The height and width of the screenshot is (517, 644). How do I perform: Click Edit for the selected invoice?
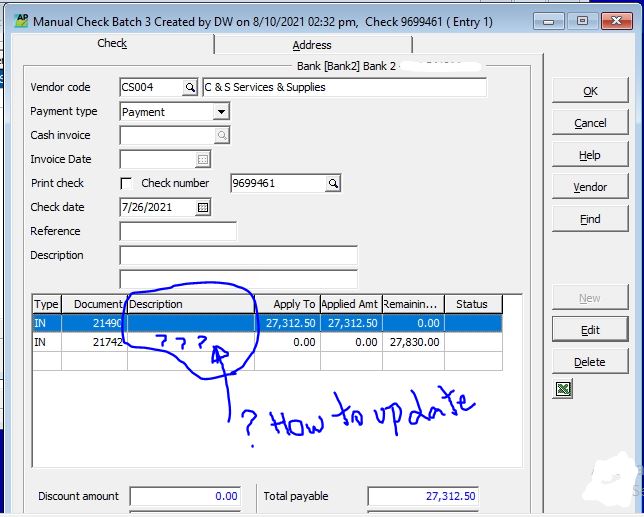click(x=590, y=330)
